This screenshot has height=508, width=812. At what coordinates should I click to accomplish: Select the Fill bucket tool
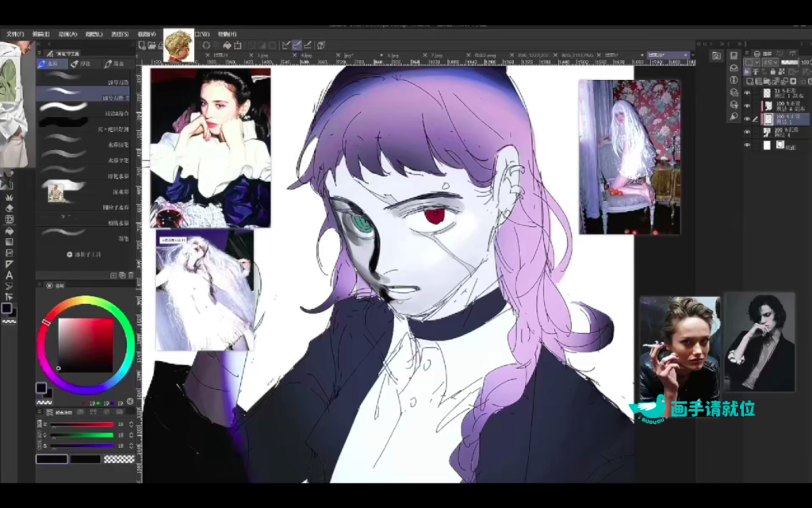[10, 230]
